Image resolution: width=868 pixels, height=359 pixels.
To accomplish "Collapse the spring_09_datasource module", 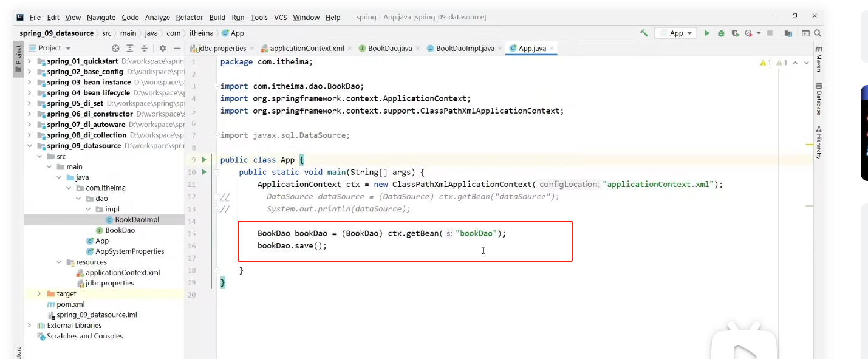I will pos(29,146).
